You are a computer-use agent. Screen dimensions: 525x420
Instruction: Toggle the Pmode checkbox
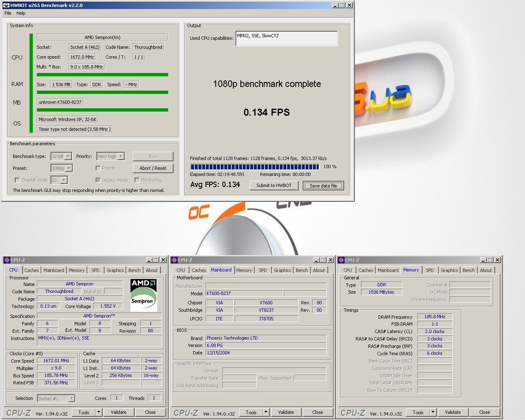tap(98, 168)
